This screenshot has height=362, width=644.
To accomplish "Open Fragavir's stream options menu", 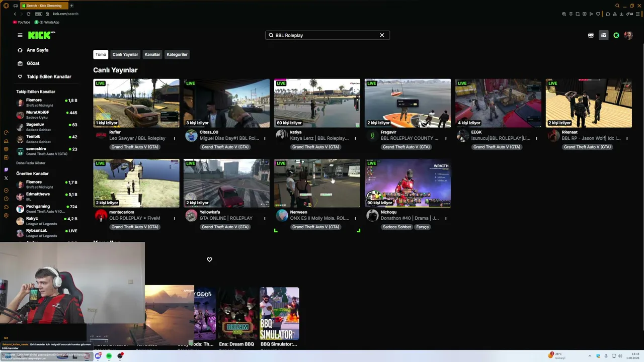I will pos(446,138).
